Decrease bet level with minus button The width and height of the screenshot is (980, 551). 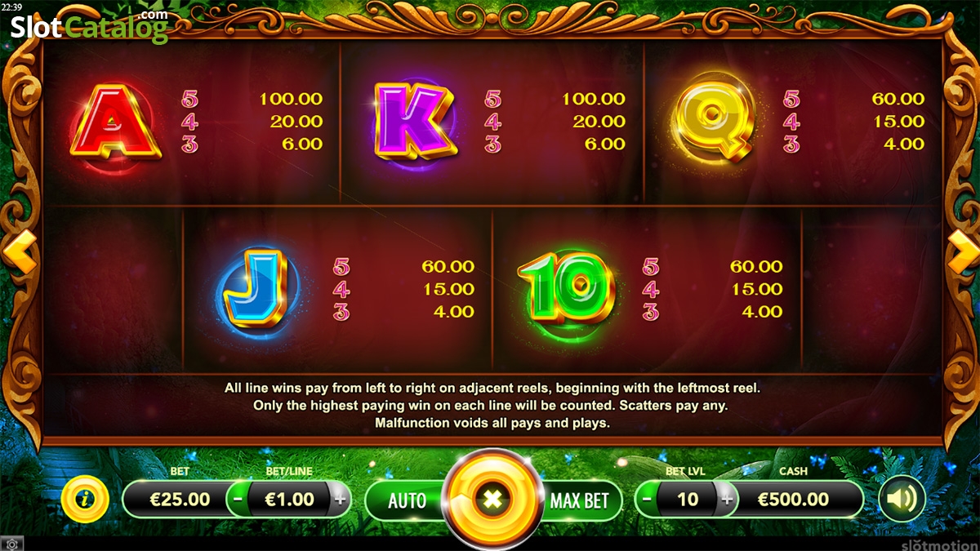[646, 499]
